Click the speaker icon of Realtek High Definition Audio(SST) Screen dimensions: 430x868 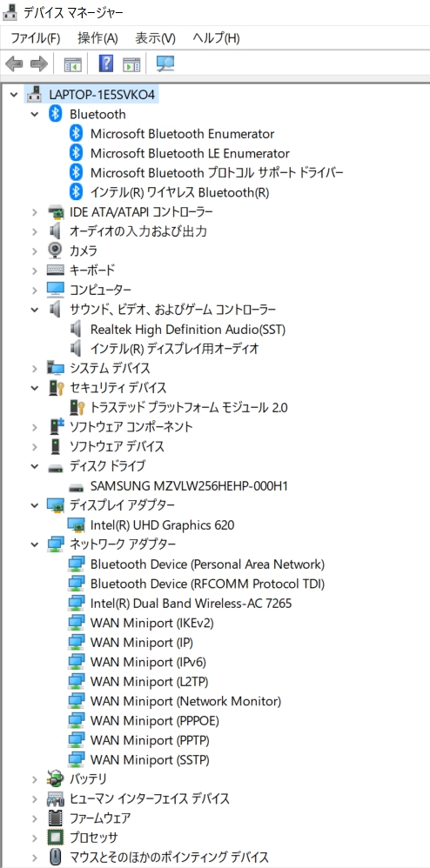[x=76, y=330]
